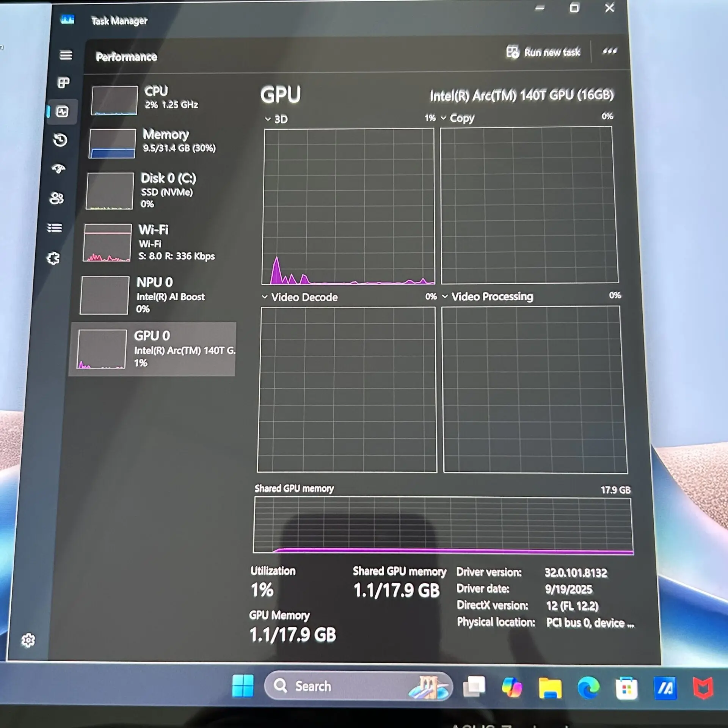Open the Startup apps page icon
Viewport: 728px width, 728px height.
pos(58,169)
